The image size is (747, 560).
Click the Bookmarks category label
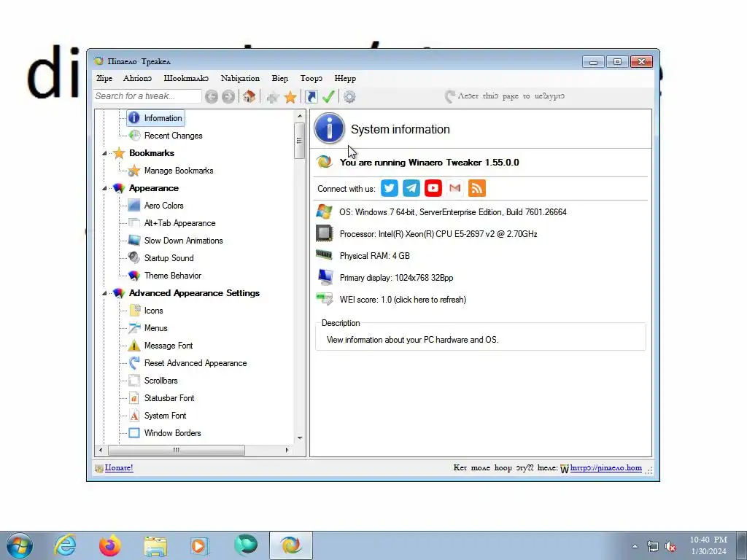click(152, 153)
